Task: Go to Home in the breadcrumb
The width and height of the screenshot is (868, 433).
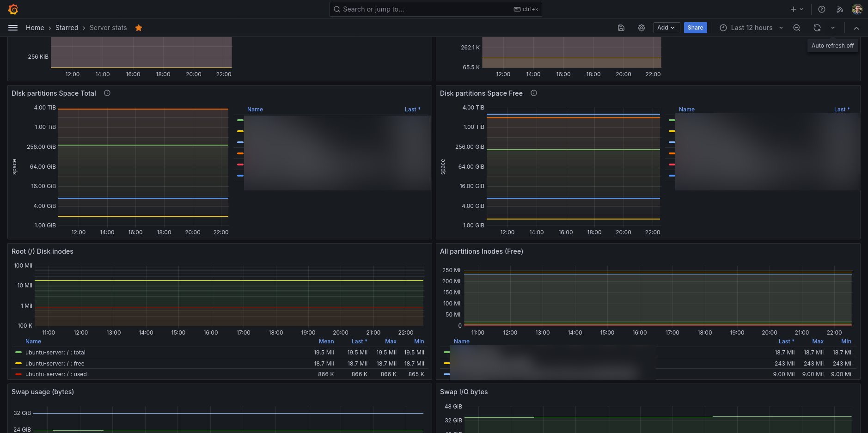Action: (x=35, y=28)
